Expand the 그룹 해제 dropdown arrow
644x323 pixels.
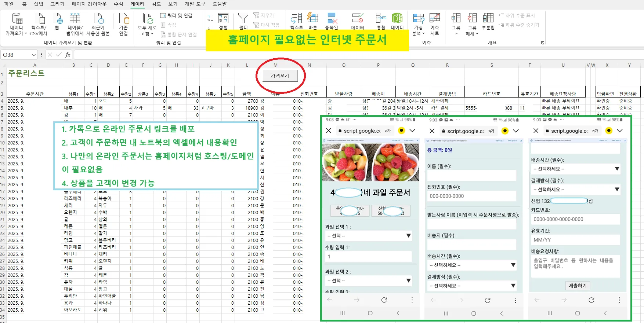pyautogui.click(x=477, y=33)
